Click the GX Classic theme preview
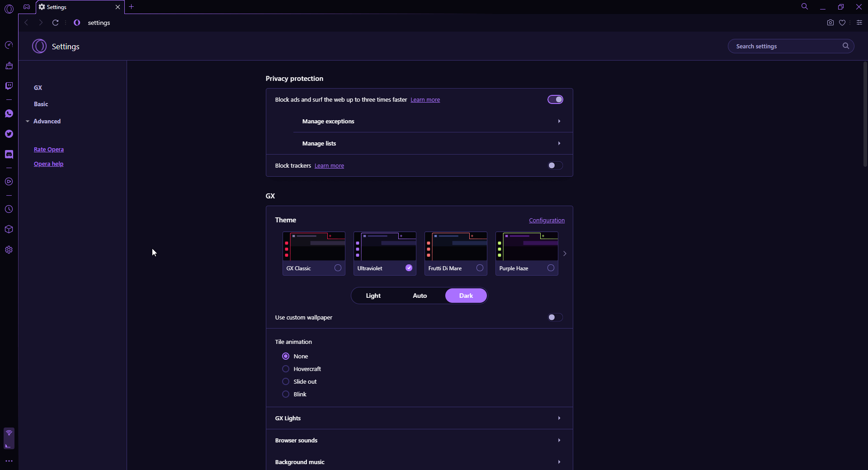The width and height of the screenshot is (868, 470). click(314, 246)
